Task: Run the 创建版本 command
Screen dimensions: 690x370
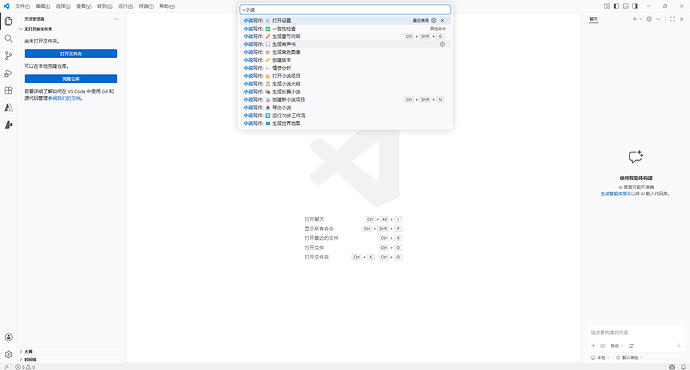Action: (345, 60)
